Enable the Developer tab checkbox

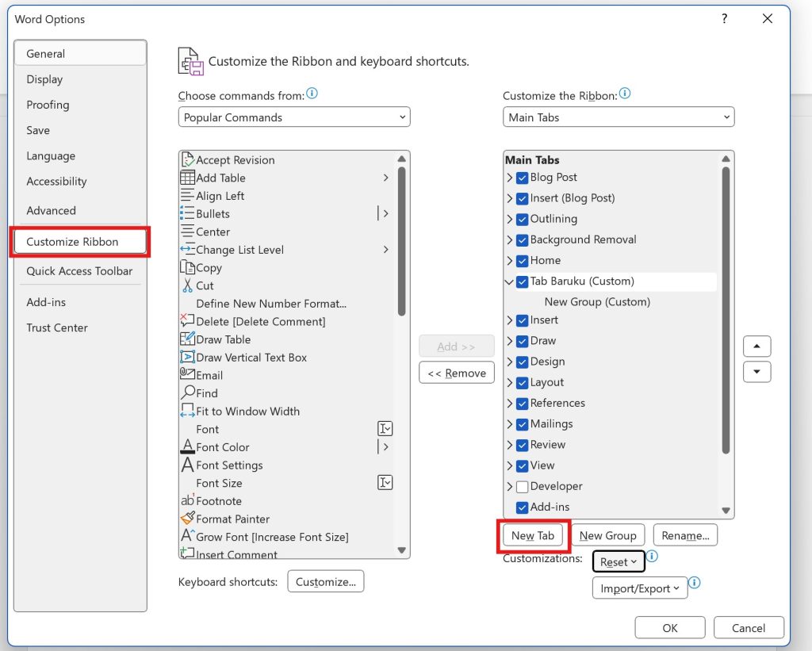click(x=523, y=486)
